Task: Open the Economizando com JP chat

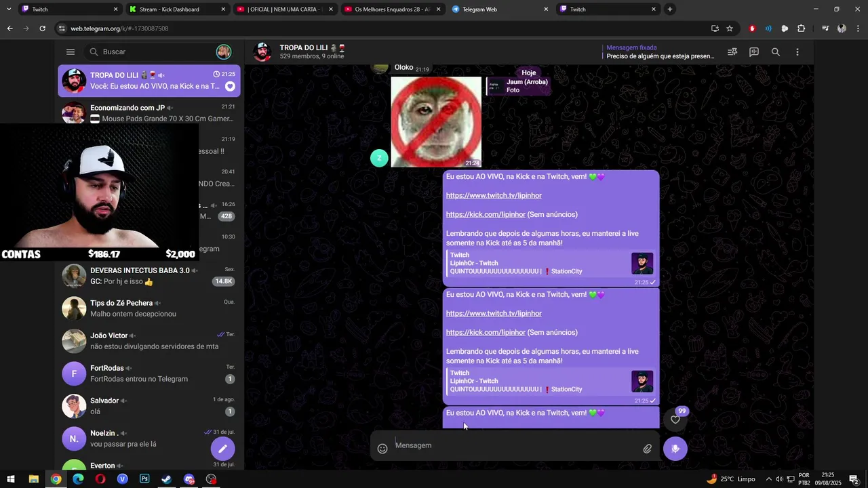Action: pos(149,113)
